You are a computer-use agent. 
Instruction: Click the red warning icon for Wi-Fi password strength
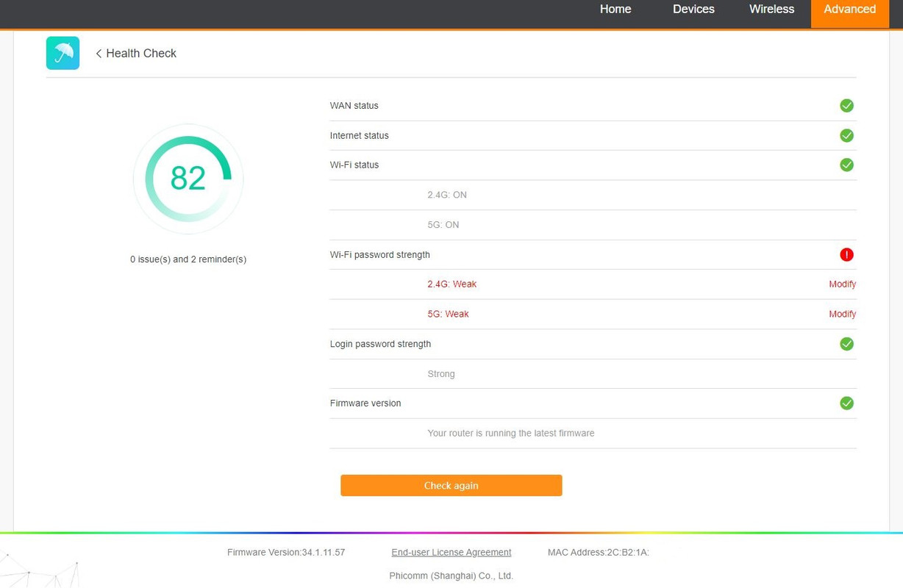(846, 254)
